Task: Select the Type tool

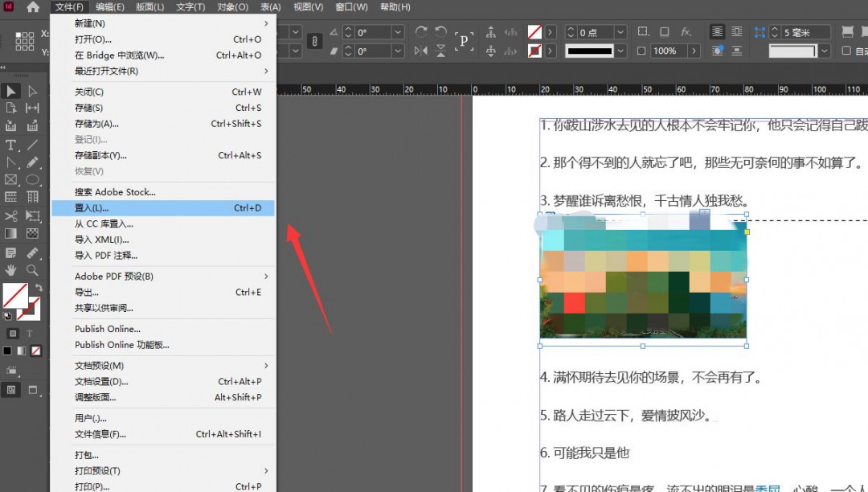Action: tap(10, 143)
